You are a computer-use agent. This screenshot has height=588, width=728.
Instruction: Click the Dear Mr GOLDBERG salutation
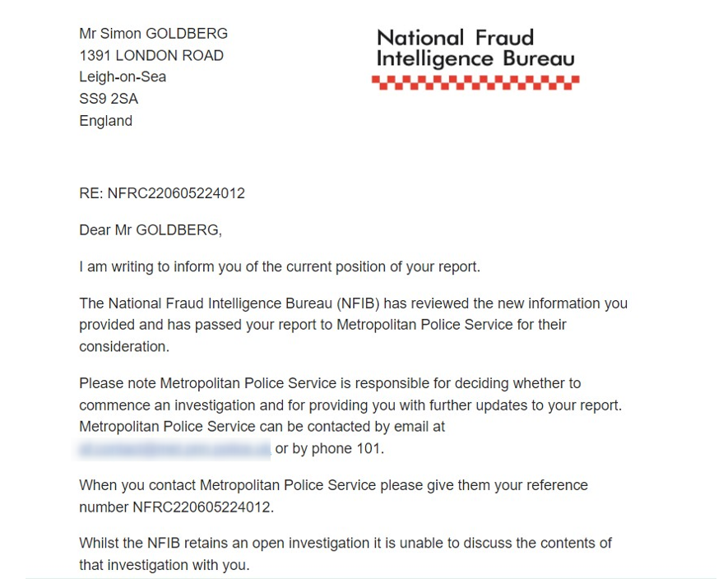pos(151,230)
